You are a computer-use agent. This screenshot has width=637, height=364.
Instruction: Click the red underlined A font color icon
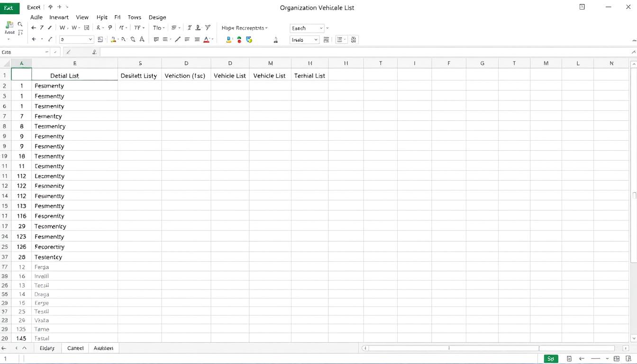(x=207, y=40)
